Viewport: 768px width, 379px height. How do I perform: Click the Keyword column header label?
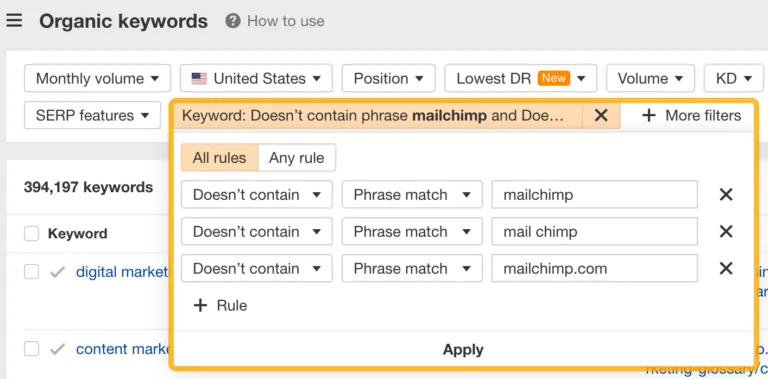click(77, 234)
